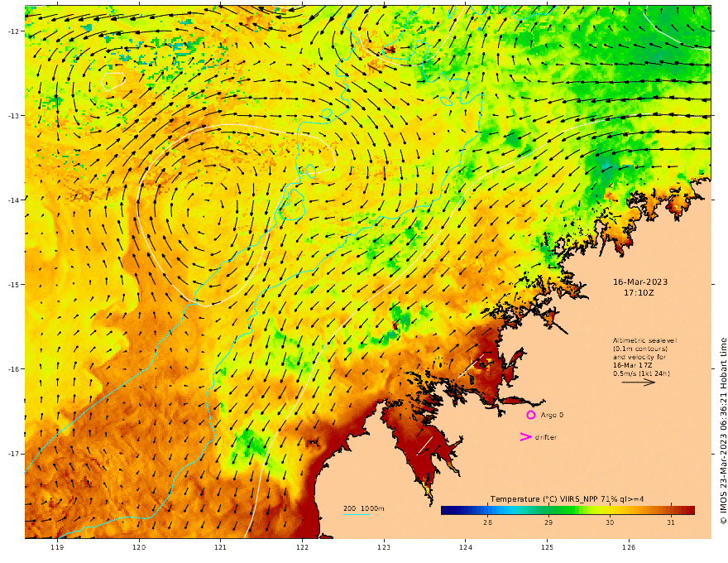Click longitude axis label 125
The height and width of the screenshot is (563, 728).
point(548,547)
